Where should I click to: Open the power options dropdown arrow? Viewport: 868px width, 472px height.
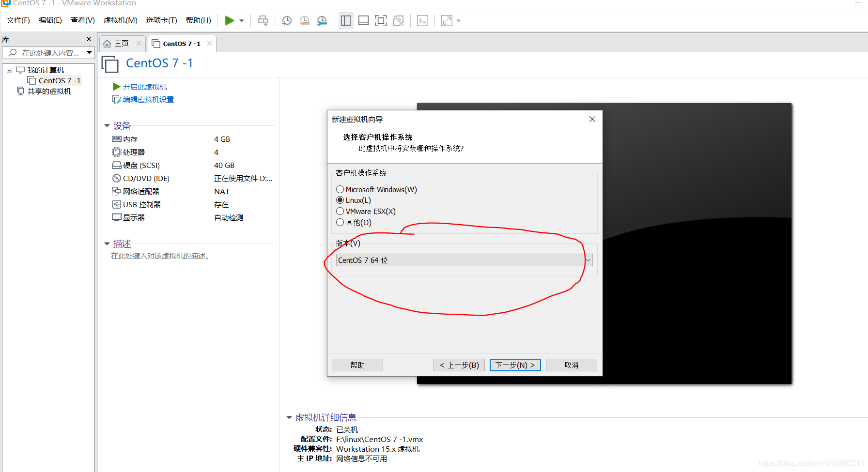242,21
